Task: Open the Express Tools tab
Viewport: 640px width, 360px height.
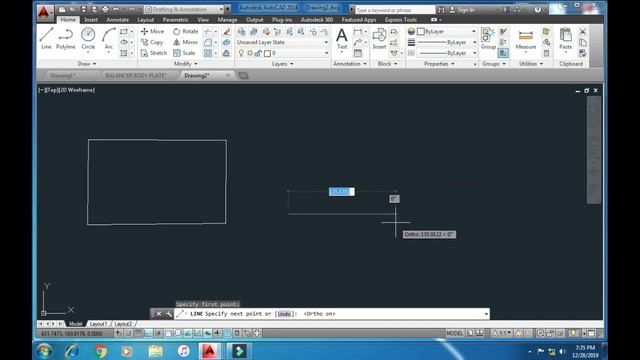Action: (x=401, y=20)
